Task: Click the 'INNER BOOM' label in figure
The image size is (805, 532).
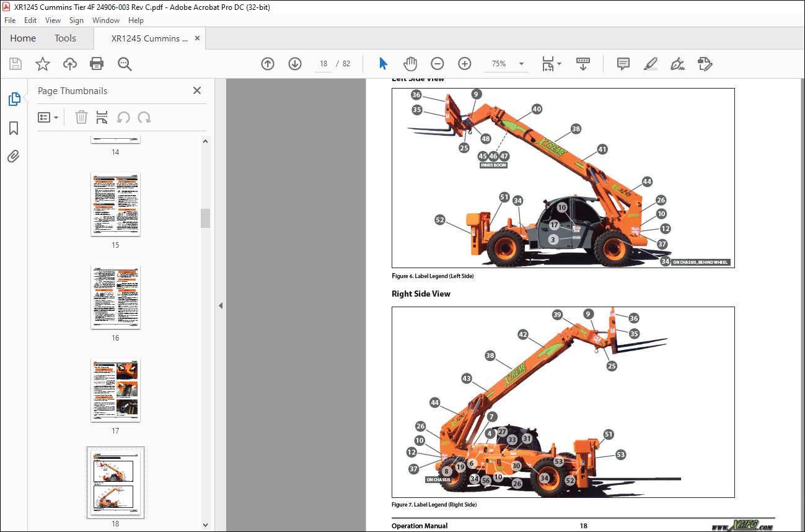Action: pos(493,165)
